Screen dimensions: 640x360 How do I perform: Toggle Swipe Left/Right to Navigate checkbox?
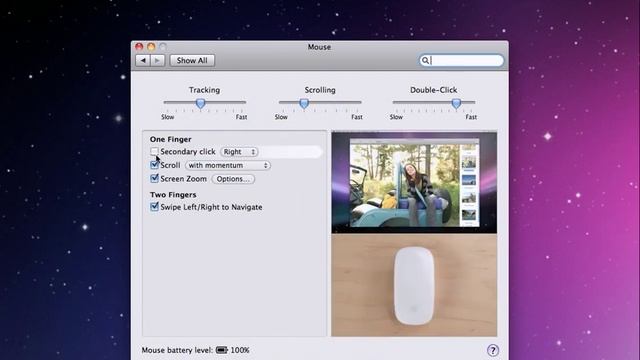point(154,207)
